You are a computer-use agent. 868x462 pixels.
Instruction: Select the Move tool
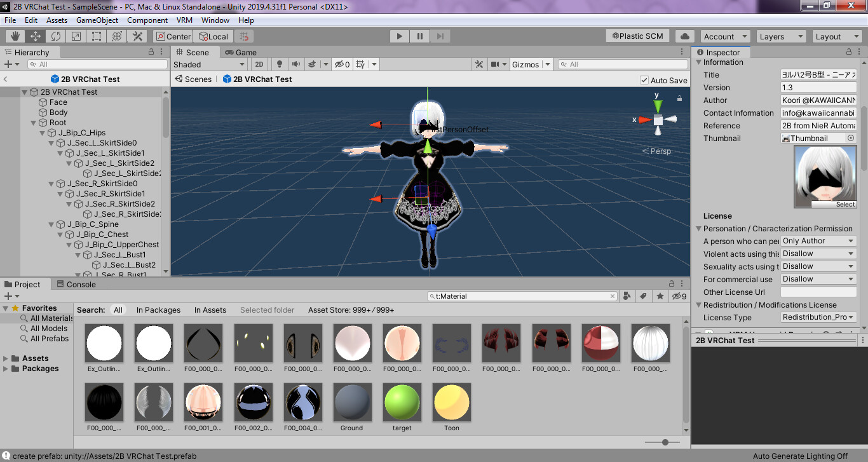click(36, 36)
